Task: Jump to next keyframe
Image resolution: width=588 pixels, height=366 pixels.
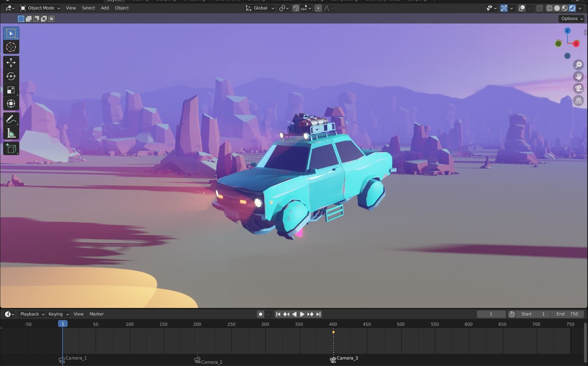Action: tap(310, 314)
